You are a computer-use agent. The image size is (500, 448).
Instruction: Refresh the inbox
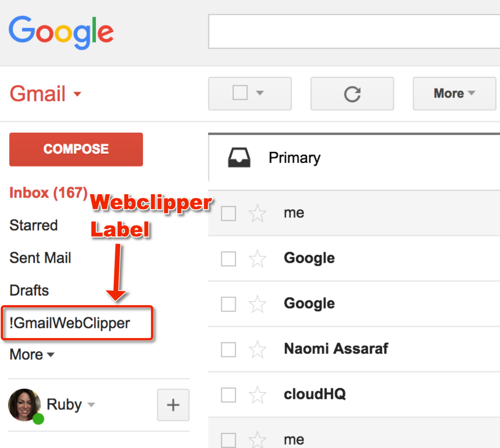[352, 93]
